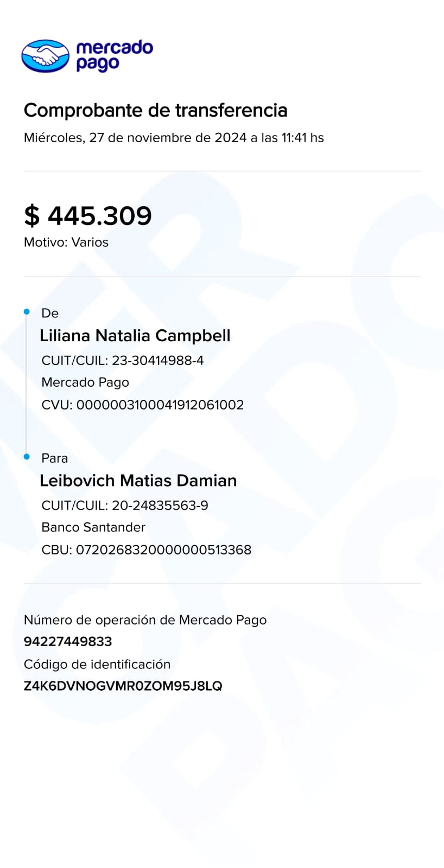The width and height of the screenshot is (444, 868).
Task: Click the Para label
Action: click(55, 458)
